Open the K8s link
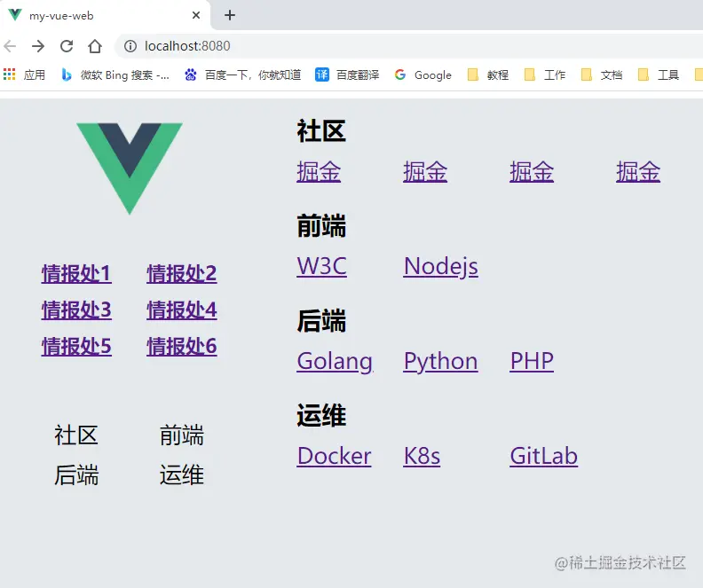The width and height of the screenshot is (703, 588). [x=422, y=456]
